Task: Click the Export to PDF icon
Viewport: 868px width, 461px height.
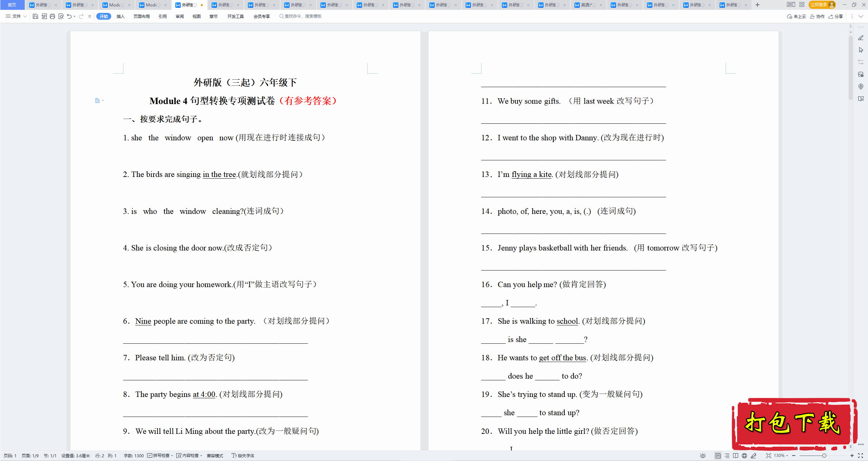Action: (x=44, y=16)
